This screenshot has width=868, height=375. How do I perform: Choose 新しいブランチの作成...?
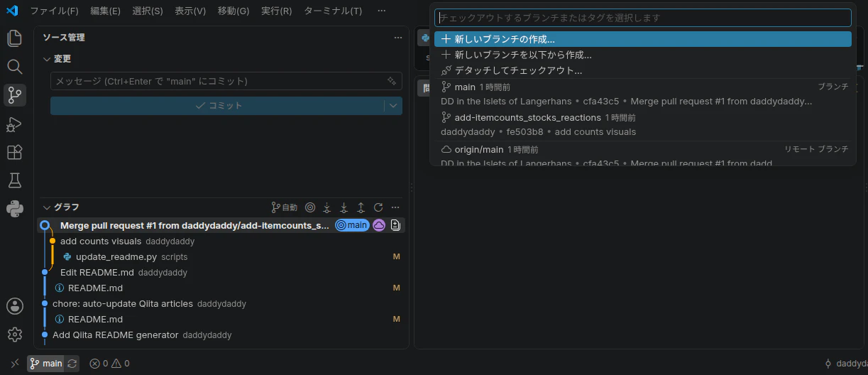click(x=643, y=39)
